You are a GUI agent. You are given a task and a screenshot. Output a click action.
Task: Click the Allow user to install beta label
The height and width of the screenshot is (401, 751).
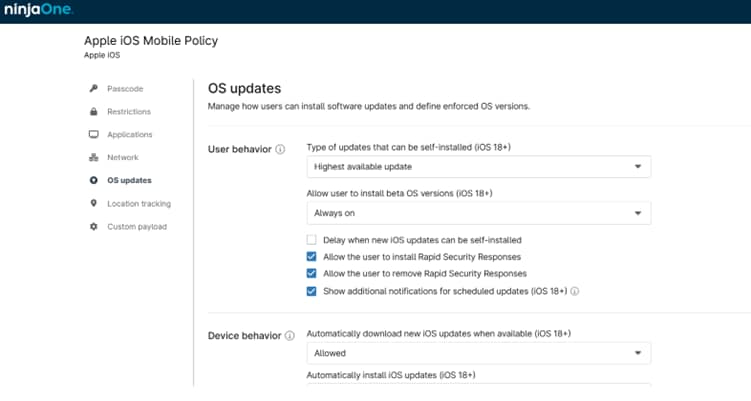[399, 194]
